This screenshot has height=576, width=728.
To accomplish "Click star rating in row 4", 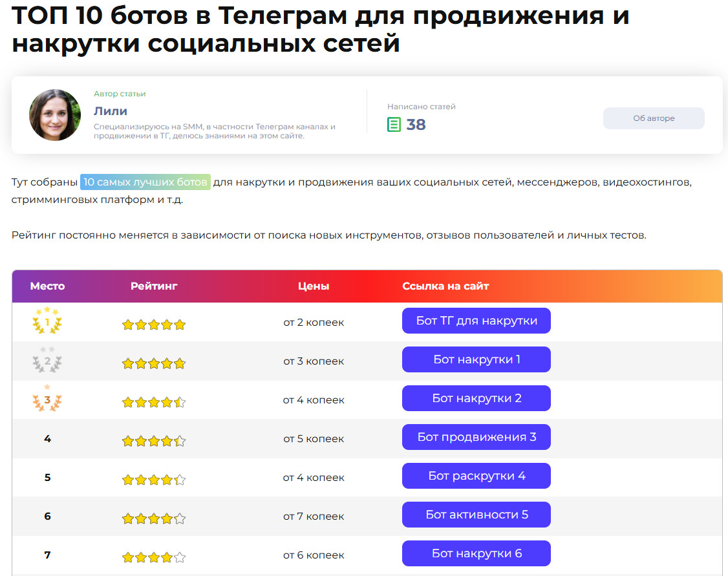I will (x=154, y=441).
